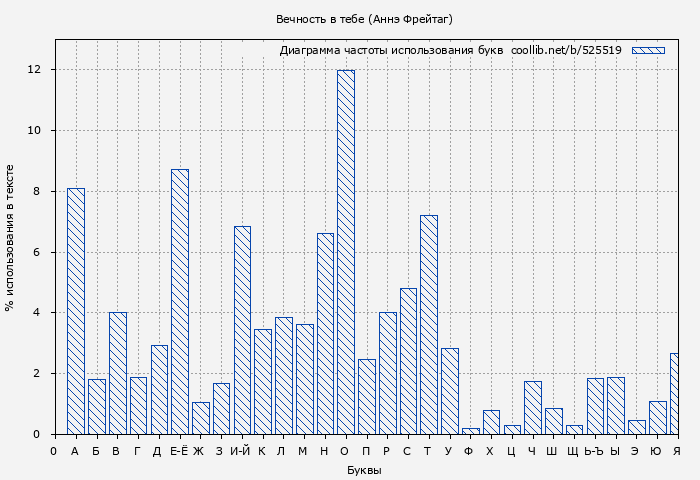Viewport: 700px width, 480px height.
Task: Click the x-axis title 'Буквы'
Action: (x=364, y=470)
